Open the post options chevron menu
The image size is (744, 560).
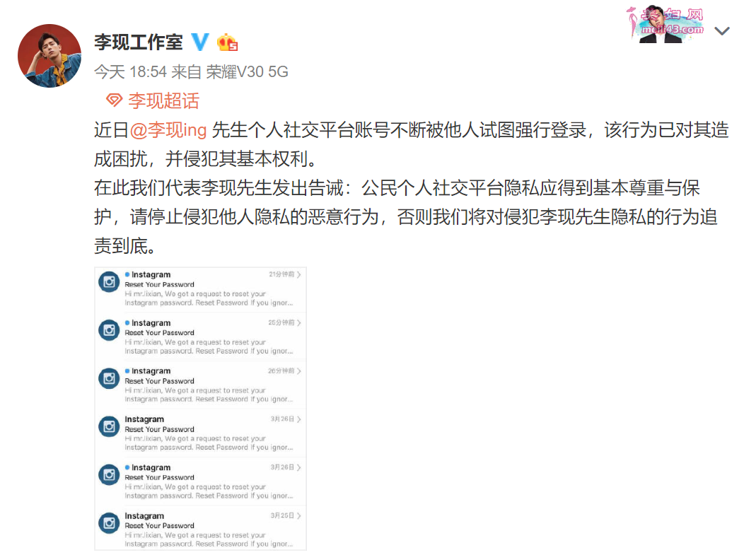(721, 31)
